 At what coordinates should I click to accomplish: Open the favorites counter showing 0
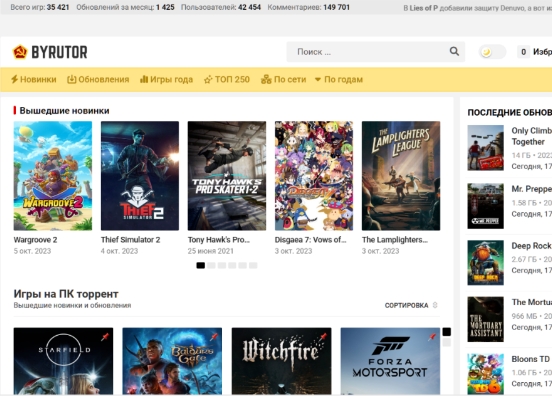coord(523,52)
